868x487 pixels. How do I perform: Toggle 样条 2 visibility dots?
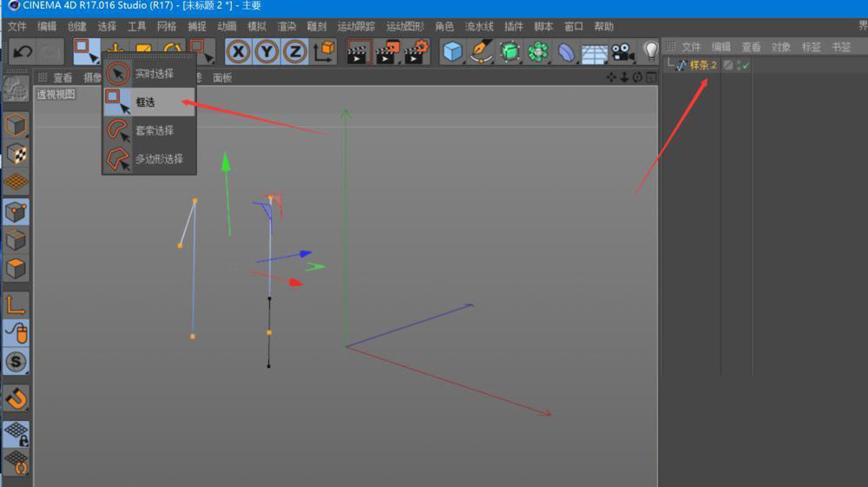coord(739,65)
